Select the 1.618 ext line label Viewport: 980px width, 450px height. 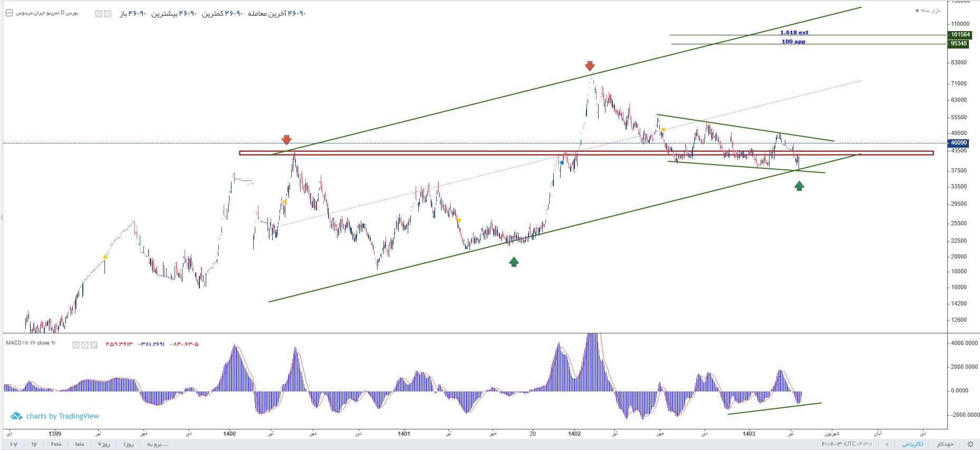point(794,32)
